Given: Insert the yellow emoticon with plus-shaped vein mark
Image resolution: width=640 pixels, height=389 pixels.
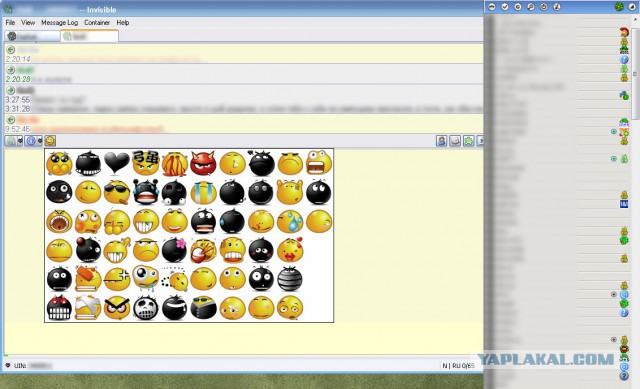Looking at the screenshot, I should point(117,279).
